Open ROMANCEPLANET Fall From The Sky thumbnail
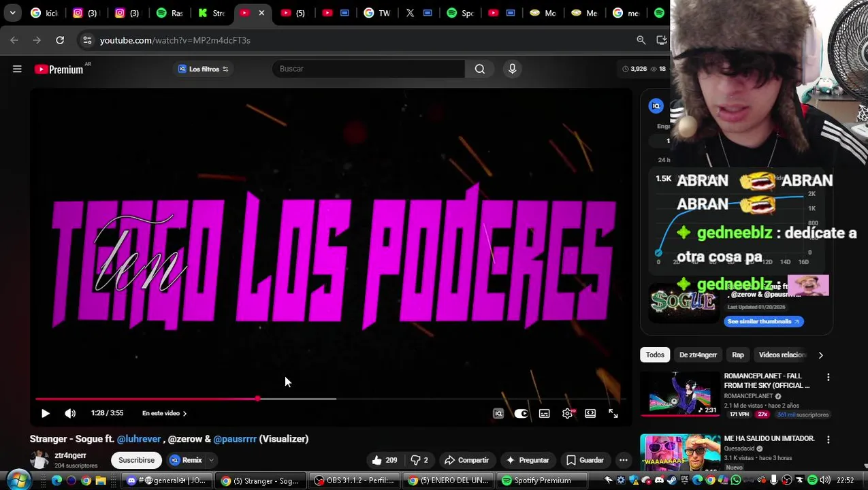Image resolution: width=868 pixels, height=490 pixels. click(680, 393)
